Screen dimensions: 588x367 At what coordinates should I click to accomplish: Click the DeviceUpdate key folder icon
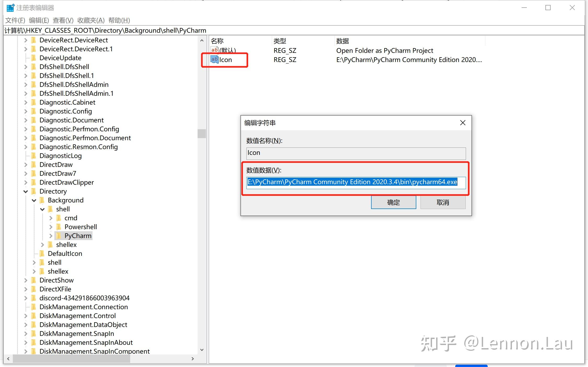pos(34,58)
